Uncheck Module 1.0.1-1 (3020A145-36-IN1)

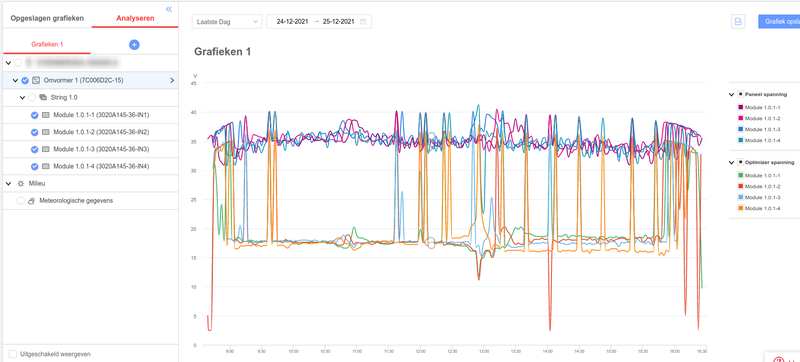coord(35,115)
